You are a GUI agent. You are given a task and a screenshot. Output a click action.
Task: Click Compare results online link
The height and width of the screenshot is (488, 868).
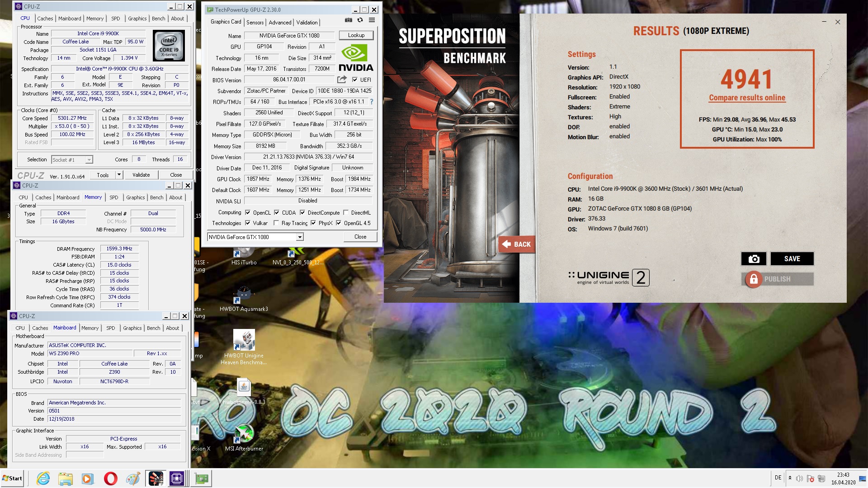pyautogui.click(x=747, y=98)
